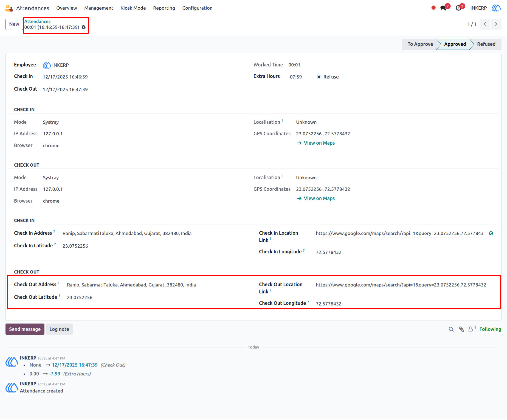
Task: Go to previous record arrow
Action: pyautogui.click(x=485, y=24)
